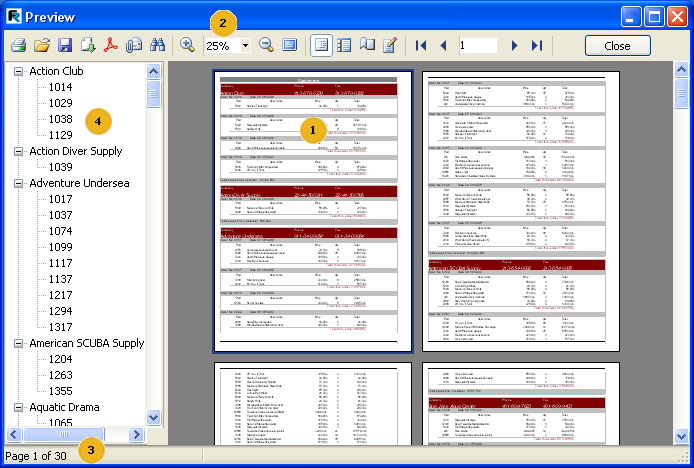Select American SCUBA Supply in outline
694x468 pixels.
click(x=87, y=343)
